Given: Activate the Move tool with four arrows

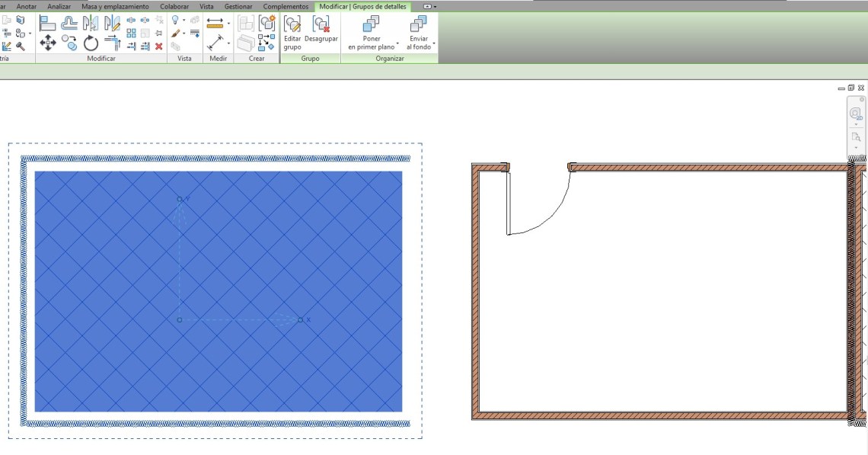Looking at the screenshot, I should tap(48, 43).
